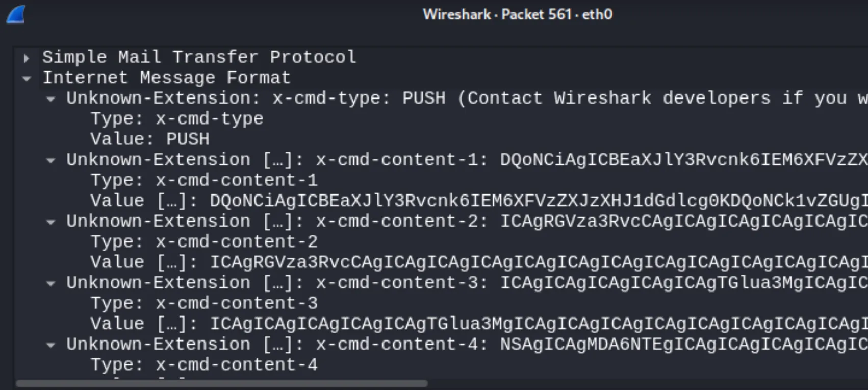Expand the Simple Mail Transfer Protocol section
This screenshot has height=390, width=868.
[x=27, y=58]
